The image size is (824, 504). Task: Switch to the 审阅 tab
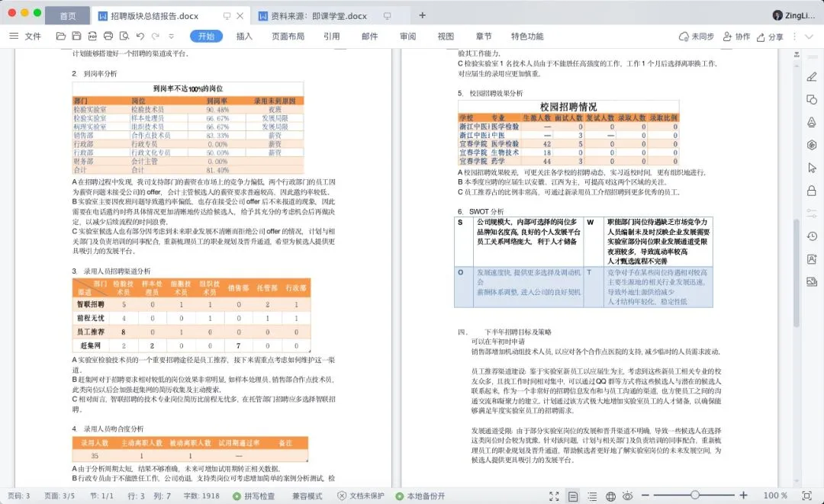407,37
